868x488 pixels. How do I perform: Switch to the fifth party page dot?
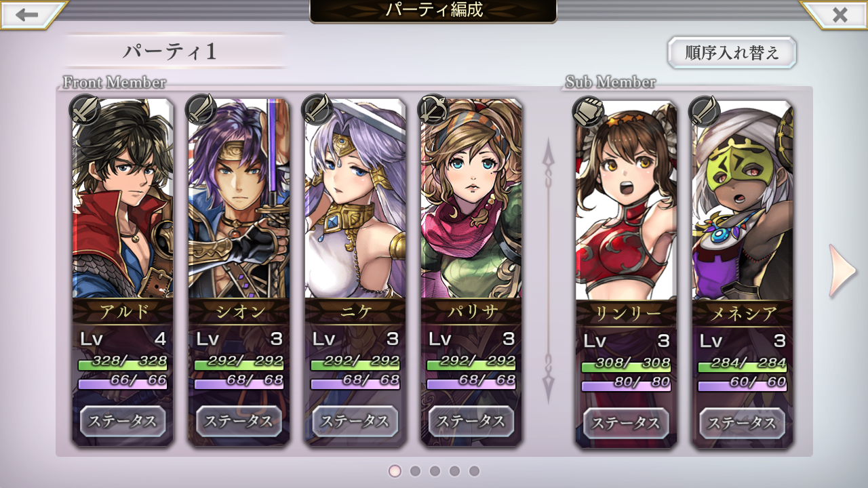coord(474,470)
